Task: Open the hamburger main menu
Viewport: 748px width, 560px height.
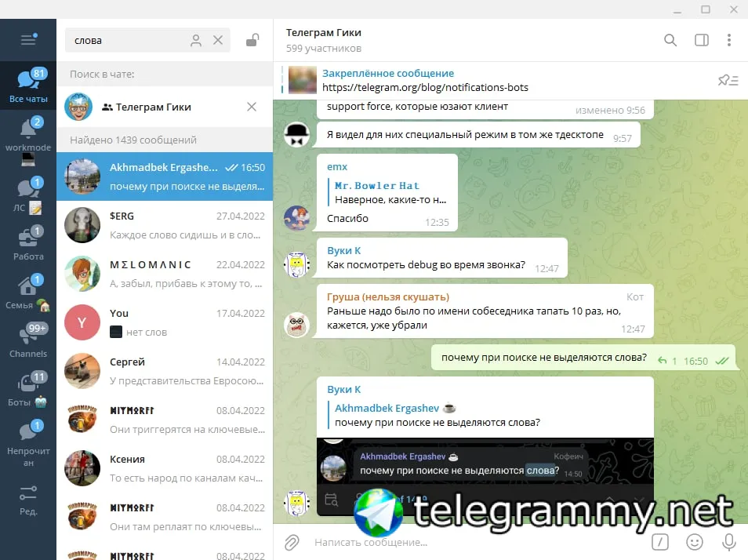Action: [28, 39]
